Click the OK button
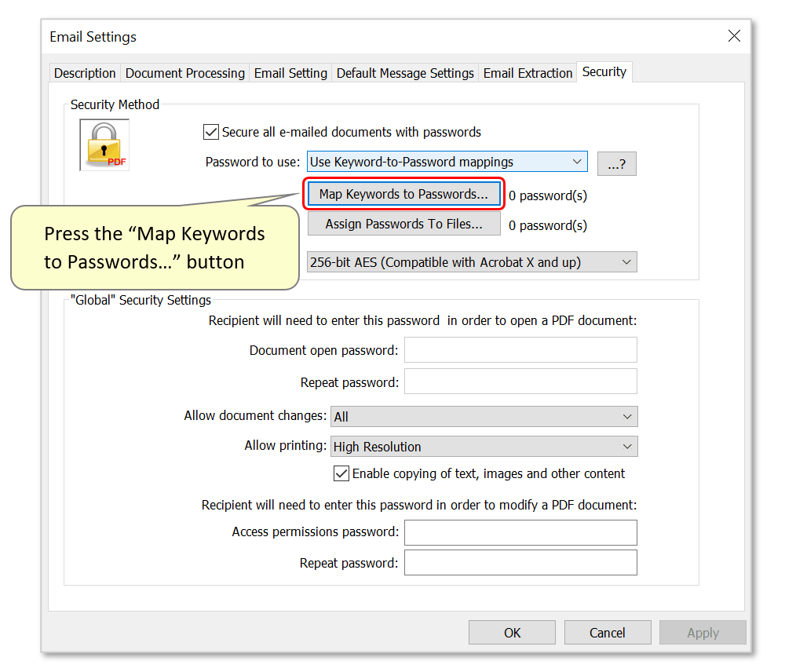The width and height of the screenshot is (785, 672). click(512, 633)
